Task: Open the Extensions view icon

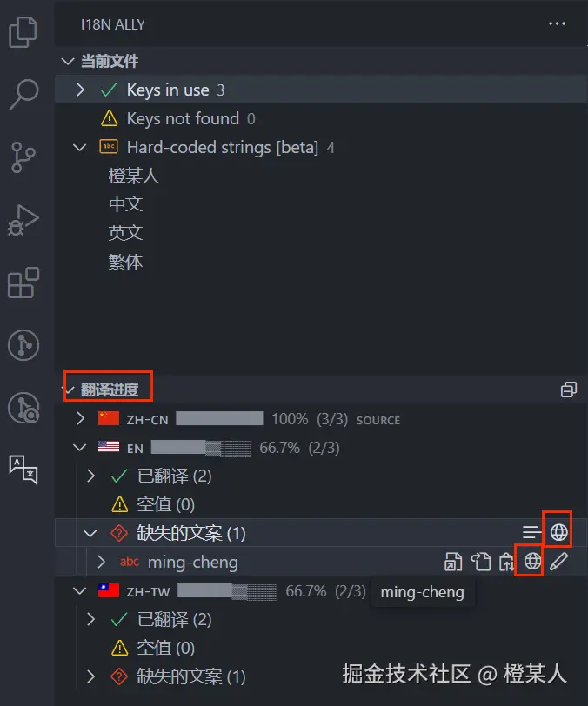Action: pyautogui.click(x=23, y=283)
